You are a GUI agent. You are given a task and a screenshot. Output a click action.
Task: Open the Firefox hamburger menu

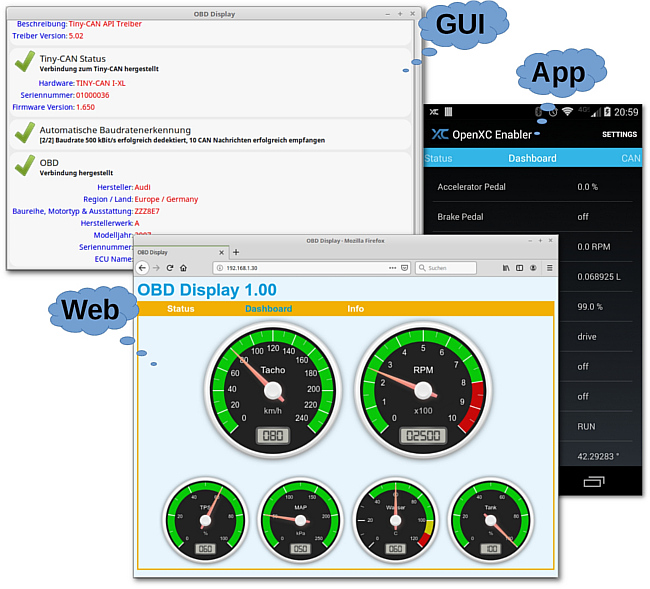(x=549, y=268)
